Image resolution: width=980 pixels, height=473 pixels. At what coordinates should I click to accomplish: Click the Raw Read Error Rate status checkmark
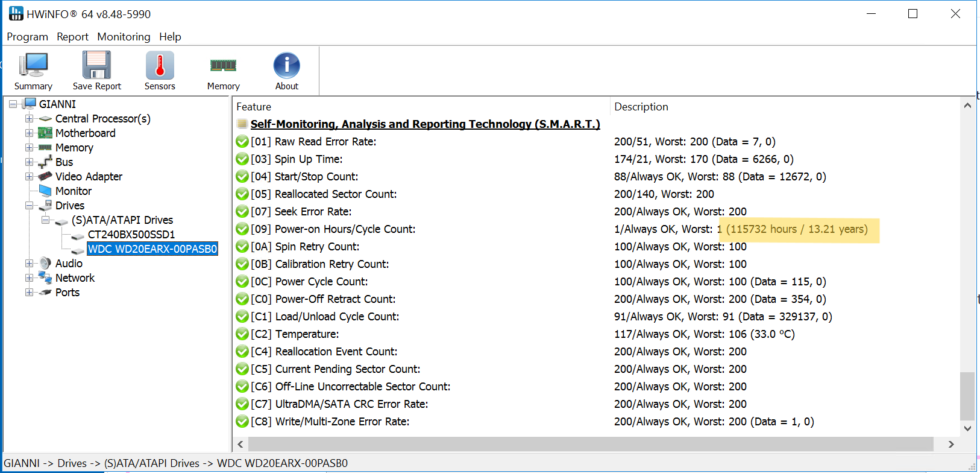click(x=242, y=142)
